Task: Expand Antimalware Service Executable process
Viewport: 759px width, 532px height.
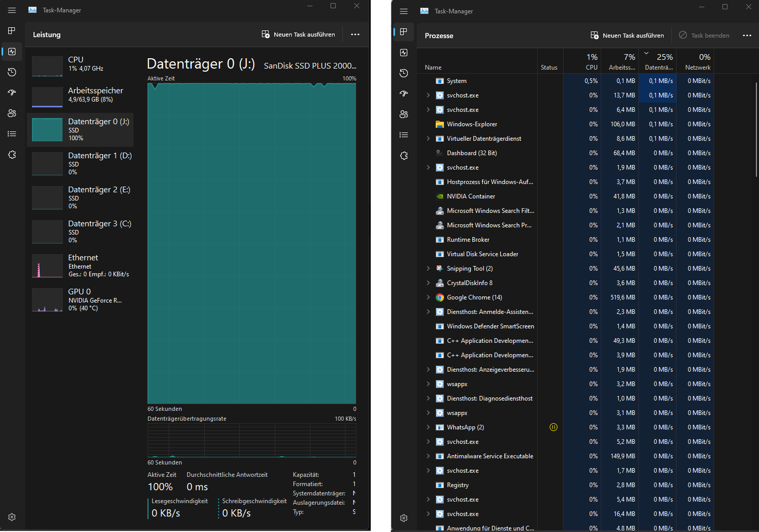Action: coord(428,456)
